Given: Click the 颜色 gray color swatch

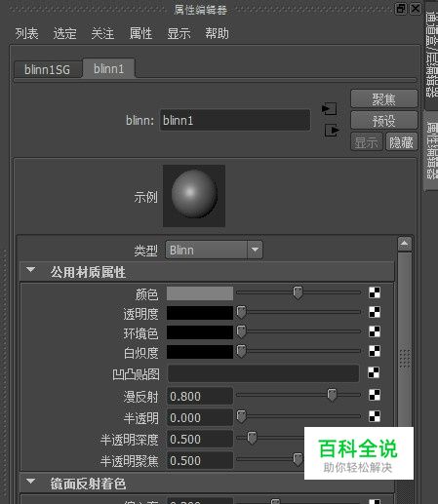Looking at the screenshot, I should tap(200, 293).
